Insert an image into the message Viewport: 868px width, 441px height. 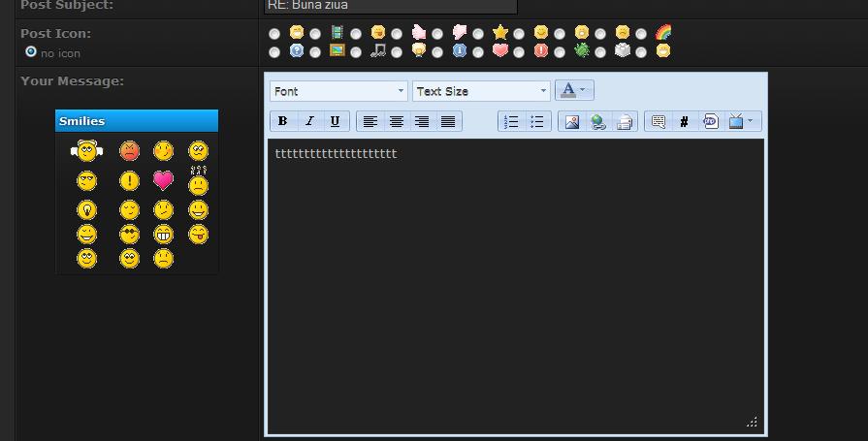coord(572,121)
